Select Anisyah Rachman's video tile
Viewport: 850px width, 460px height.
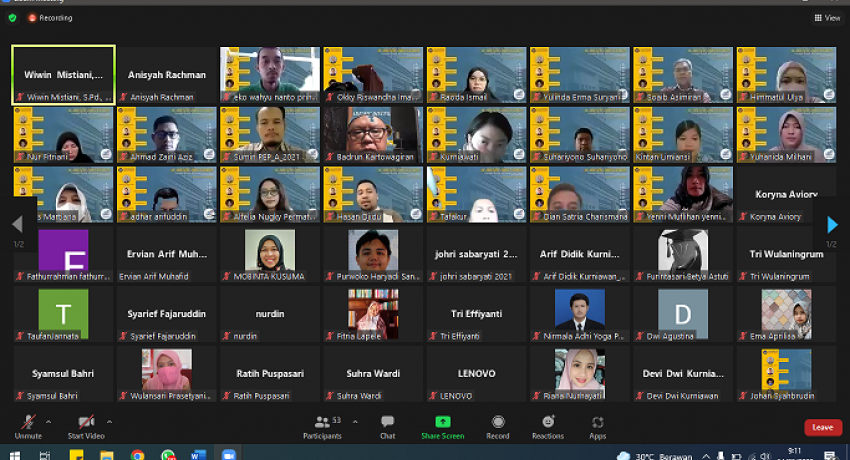166,75
